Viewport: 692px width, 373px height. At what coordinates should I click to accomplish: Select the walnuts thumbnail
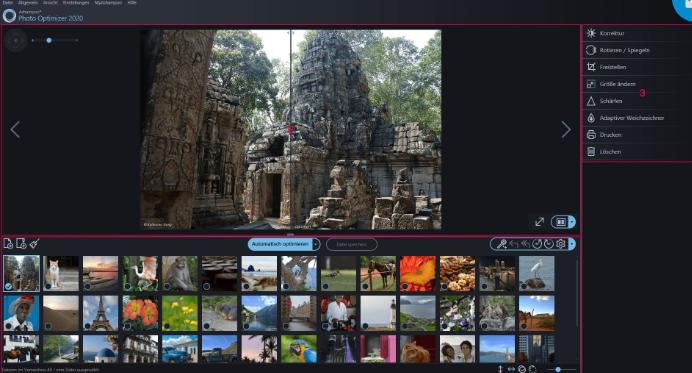tap(458, 274)
